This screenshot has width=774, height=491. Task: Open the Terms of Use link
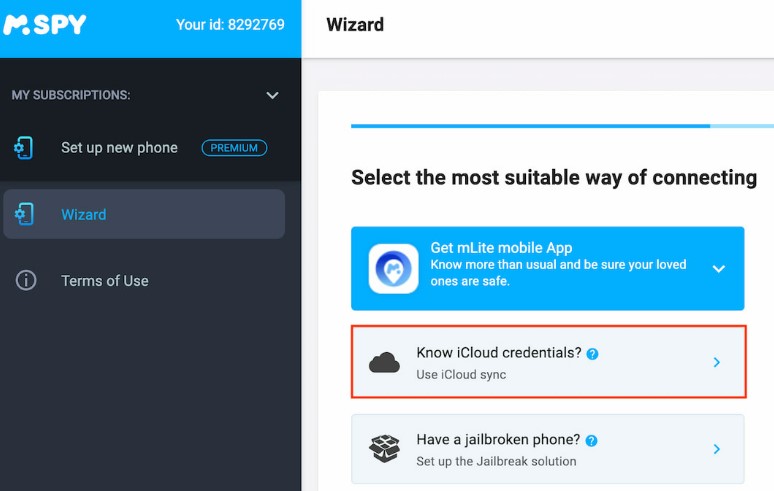pos(105,281)
